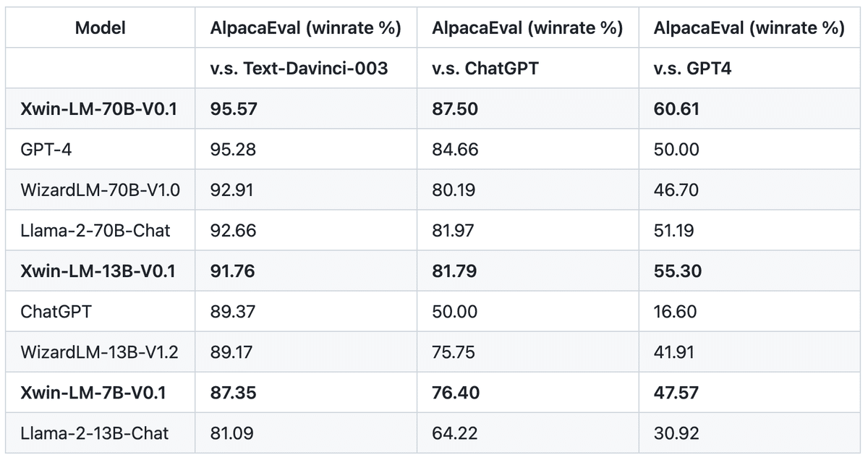Click the 16.60 winrate cell
Viewport: 868px width, 460px height.
(x=675, y=312)
